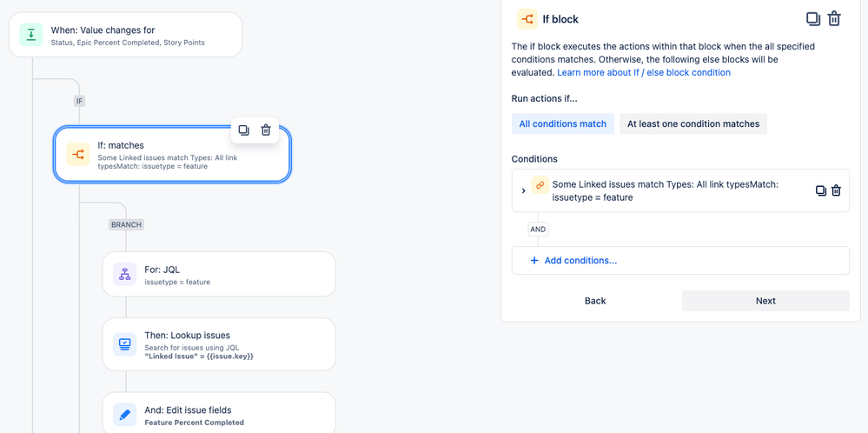This screenshot has height=433, width=868.
Task: Copy the Linked issues condition
Action: pyautogui.click(x=821, y=190)
